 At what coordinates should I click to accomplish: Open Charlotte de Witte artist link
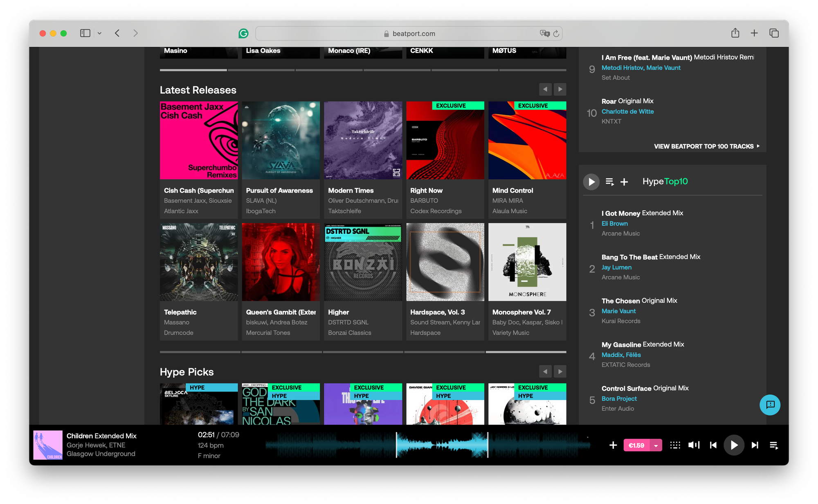[x=627, y=111]
